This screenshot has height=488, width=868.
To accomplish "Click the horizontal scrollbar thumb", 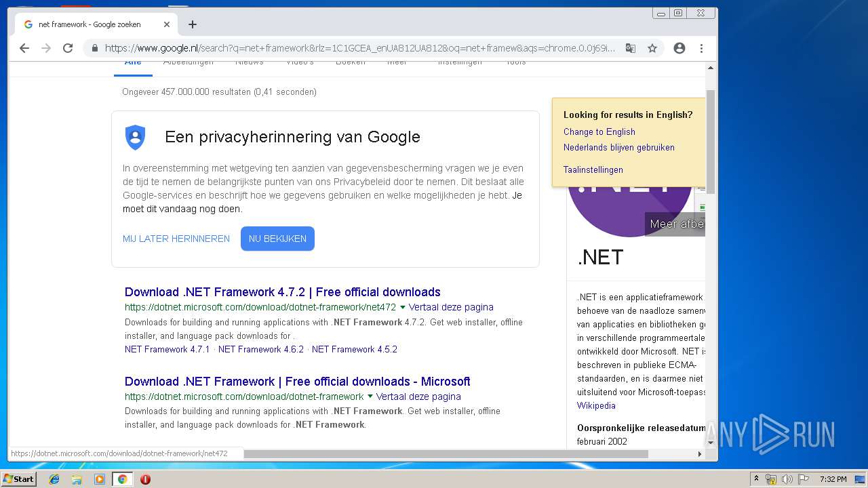I will [446, 453].
